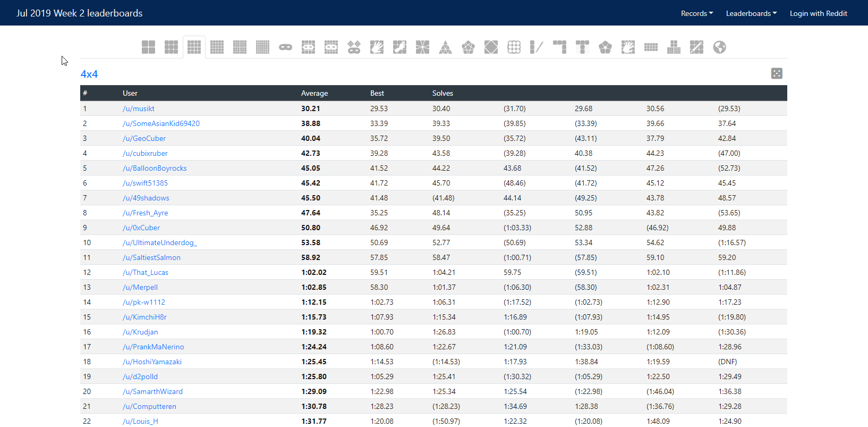Click the Jul 2019 Week 2 leaderboards title
The width and height of the screenshot is (868, 427).
80,13
